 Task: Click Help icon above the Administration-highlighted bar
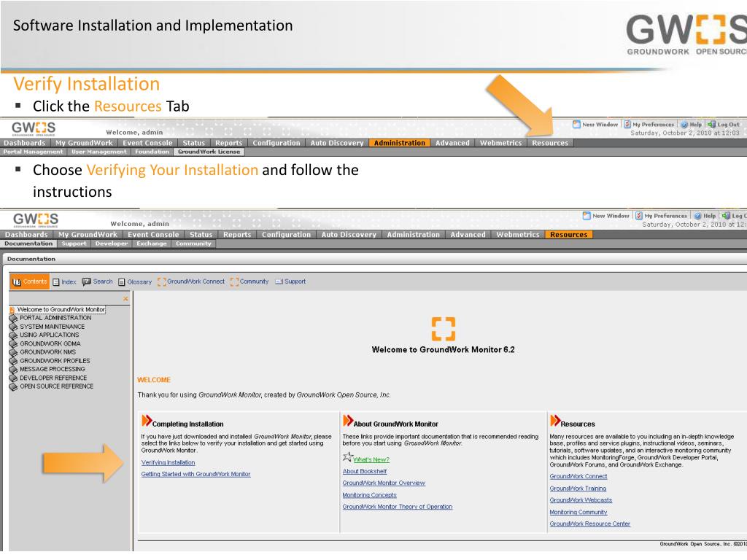(x=684, y=125)
